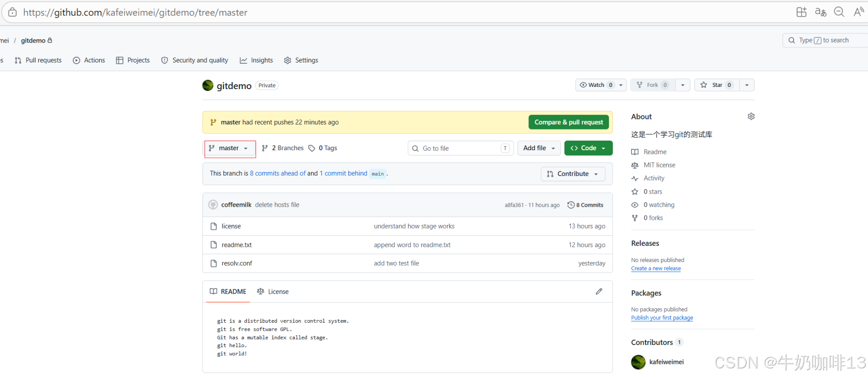Open the license file
Viewport: 868px width, 377px height.
pos(231,226)
